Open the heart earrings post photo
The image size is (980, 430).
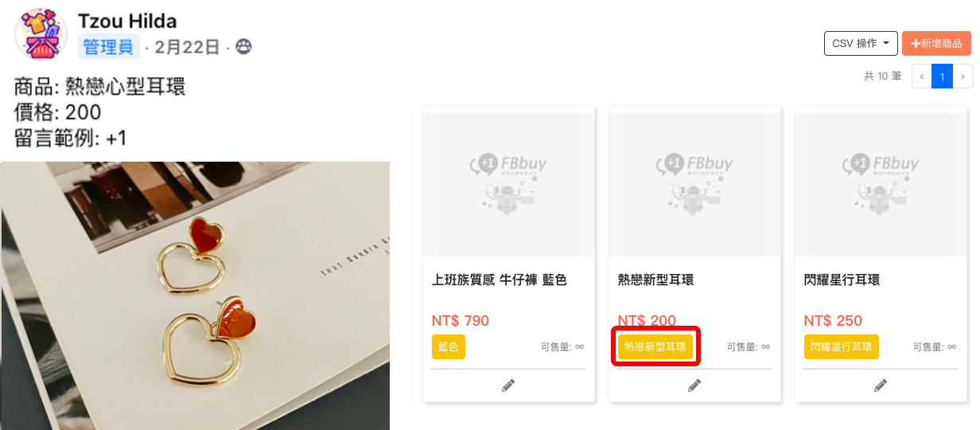point(195,295)
